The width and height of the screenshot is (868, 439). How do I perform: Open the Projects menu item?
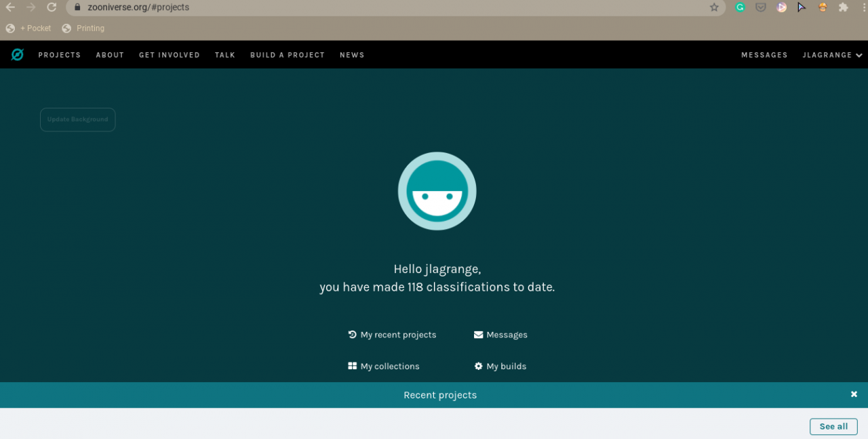click(x=60, y=55)
